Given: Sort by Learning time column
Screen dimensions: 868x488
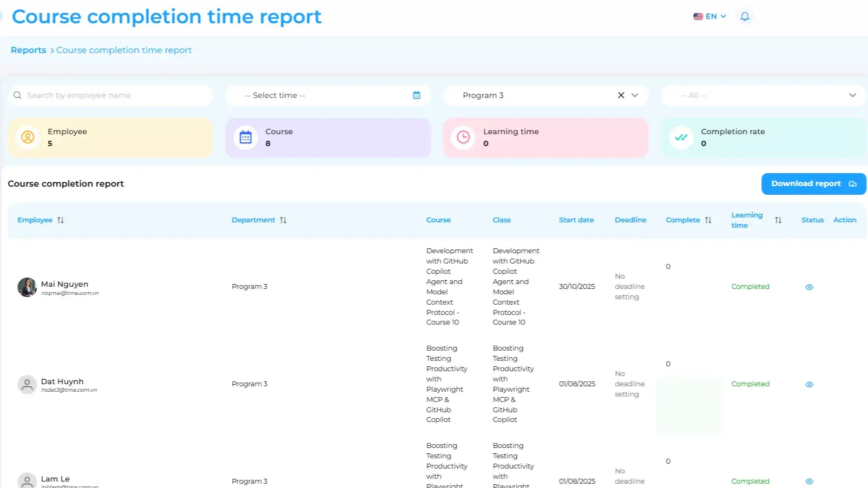Looking at the screenshot, I should tap(778, 220).
